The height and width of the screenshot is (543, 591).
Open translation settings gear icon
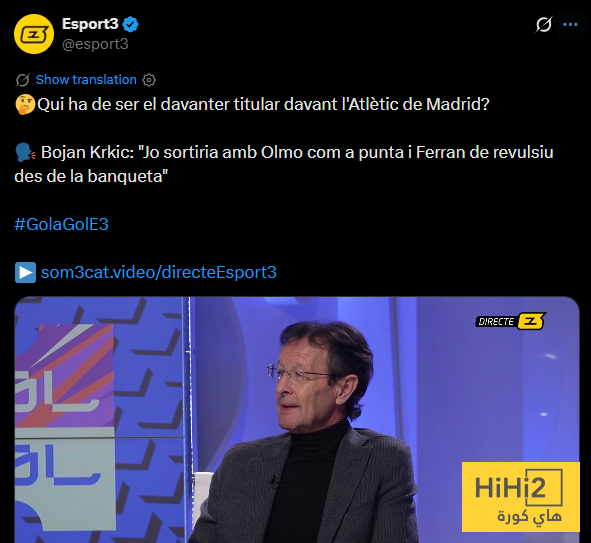pyautogui.click(x=149, y=80)
